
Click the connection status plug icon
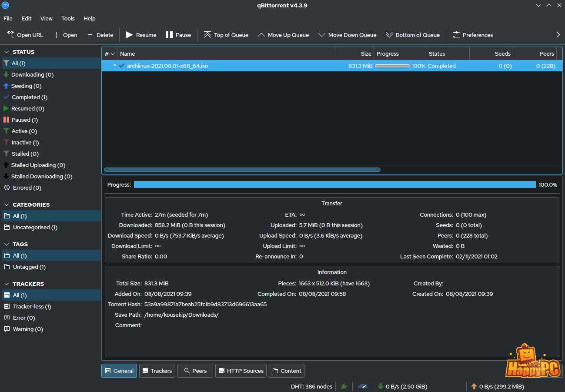click(x=344, y=386)
